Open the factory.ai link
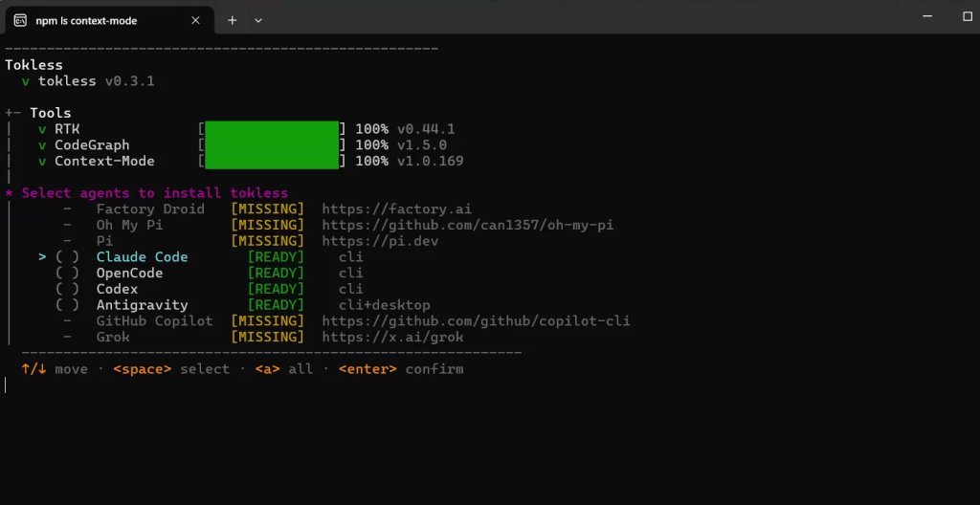Screen dimensions: 980x505 click(397, 209)
